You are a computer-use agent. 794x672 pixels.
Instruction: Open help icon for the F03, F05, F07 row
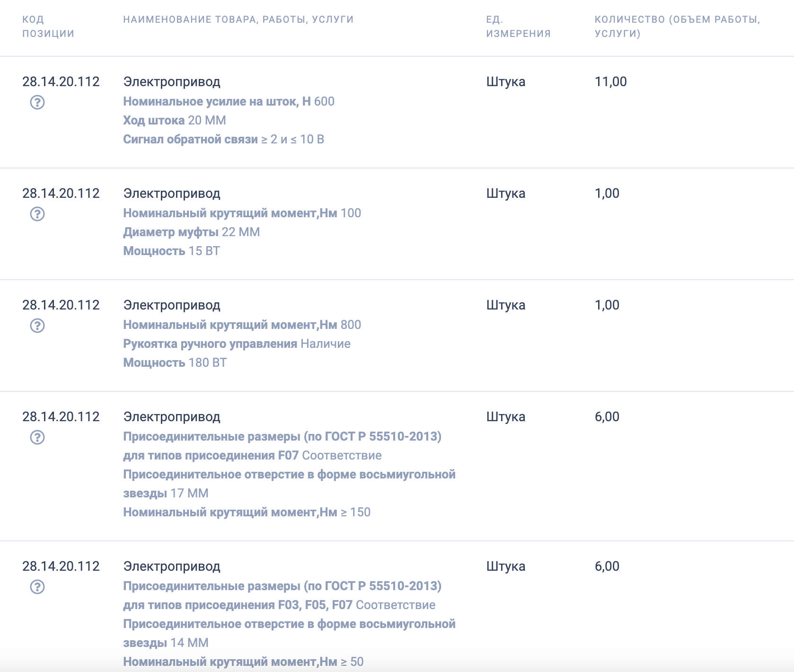tap(37, 587)
